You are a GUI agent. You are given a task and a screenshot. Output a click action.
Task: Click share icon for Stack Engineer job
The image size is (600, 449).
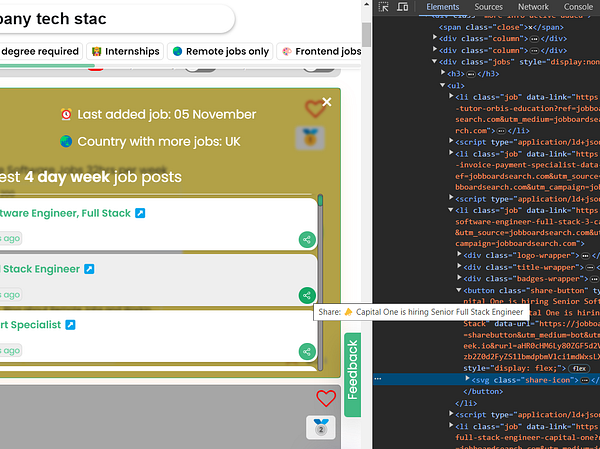point(307,296)
